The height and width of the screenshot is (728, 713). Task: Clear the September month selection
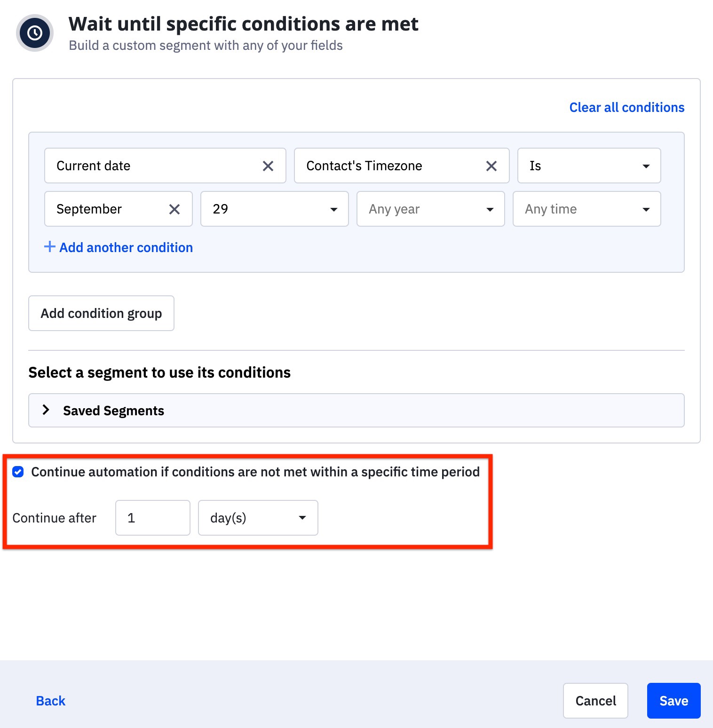tap(174, 209)
